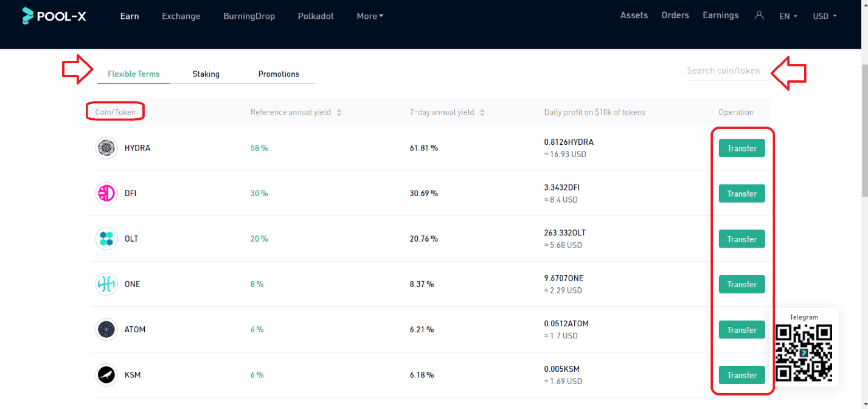Click the Telegram QR code
Image resolution: width=868 pixels, height=409 pixels.
click(804, 353)
